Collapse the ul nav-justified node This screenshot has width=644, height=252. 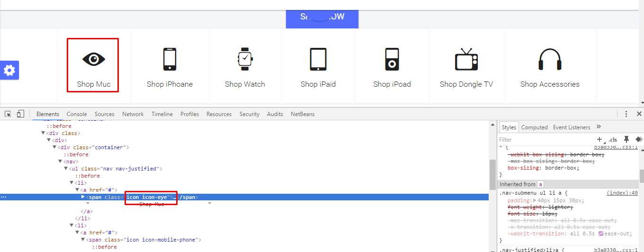pos(66,169)
